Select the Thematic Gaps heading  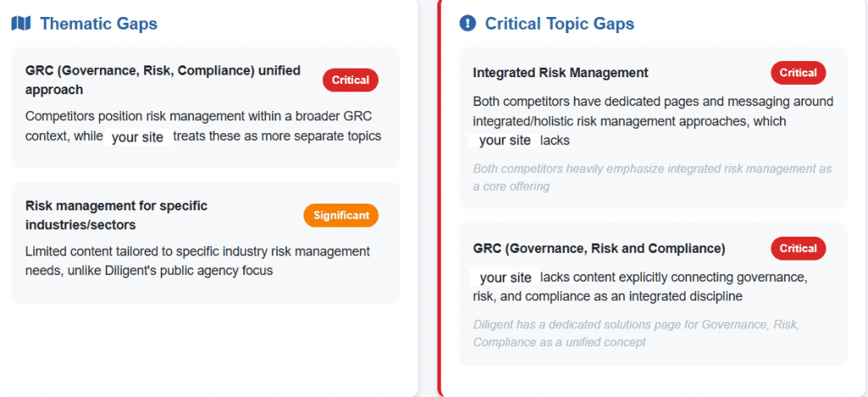pos(98,24)
